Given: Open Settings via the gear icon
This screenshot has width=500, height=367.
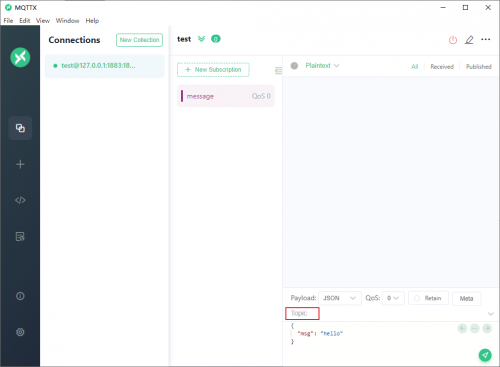Looking at the screenshot, I should point(20,332).
